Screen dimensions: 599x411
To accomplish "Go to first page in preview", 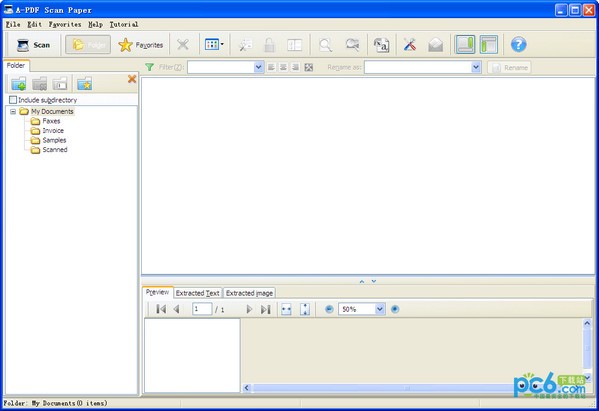I will (x=161, y=309).
